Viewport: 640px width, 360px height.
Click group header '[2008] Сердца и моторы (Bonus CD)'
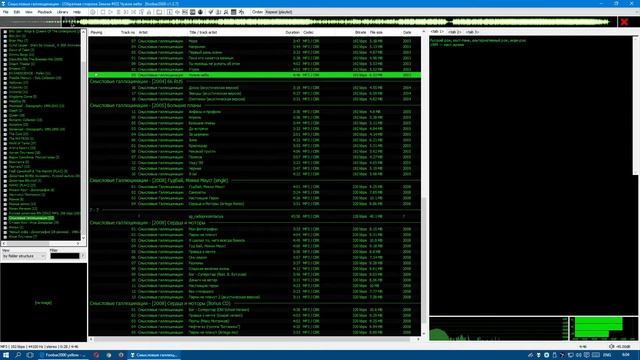click(x=160, y=304)
